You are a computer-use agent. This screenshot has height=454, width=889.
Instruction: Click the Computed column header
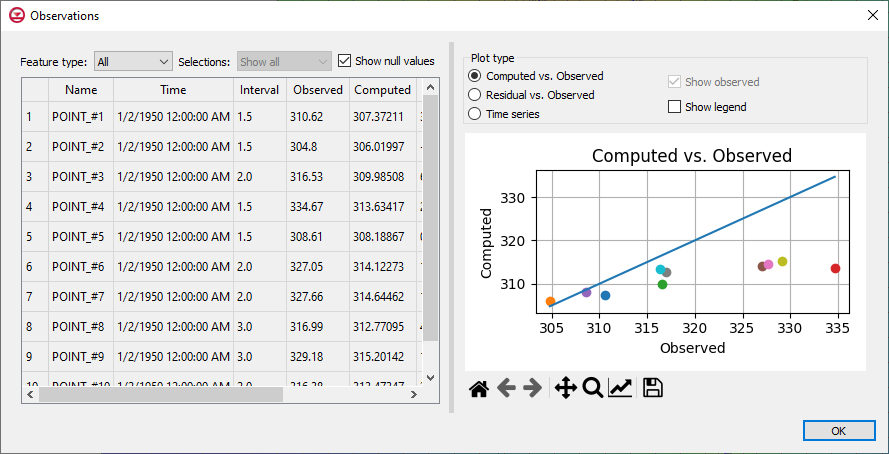tap(383, 90)
